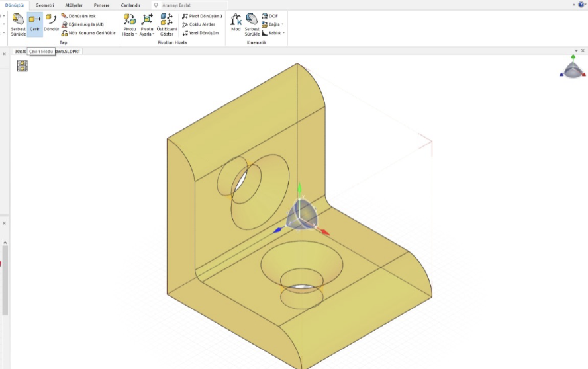Image resolution: width=588 pixels, height=369 pixels.
Task: Close the document tab area X
Action: (x=583, y=50)
